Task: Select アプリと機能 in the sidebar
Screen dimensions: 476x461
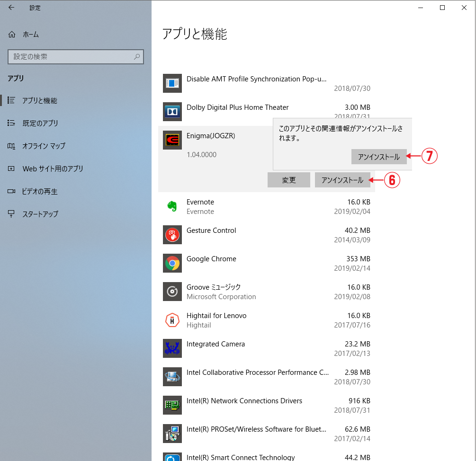Action: point(39,100)
